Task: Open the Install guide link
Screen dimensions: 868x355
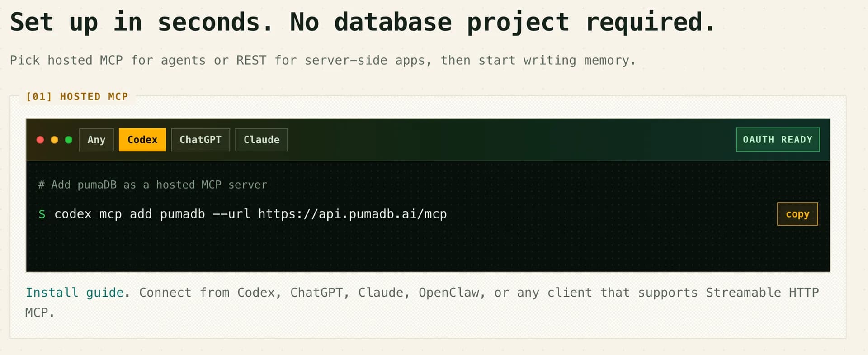Action: (x=75, y=293)
